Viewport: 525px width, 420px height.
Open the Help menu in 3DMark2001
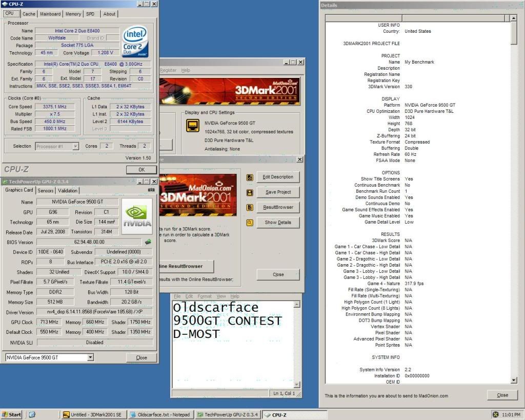(x=186, y=70)
